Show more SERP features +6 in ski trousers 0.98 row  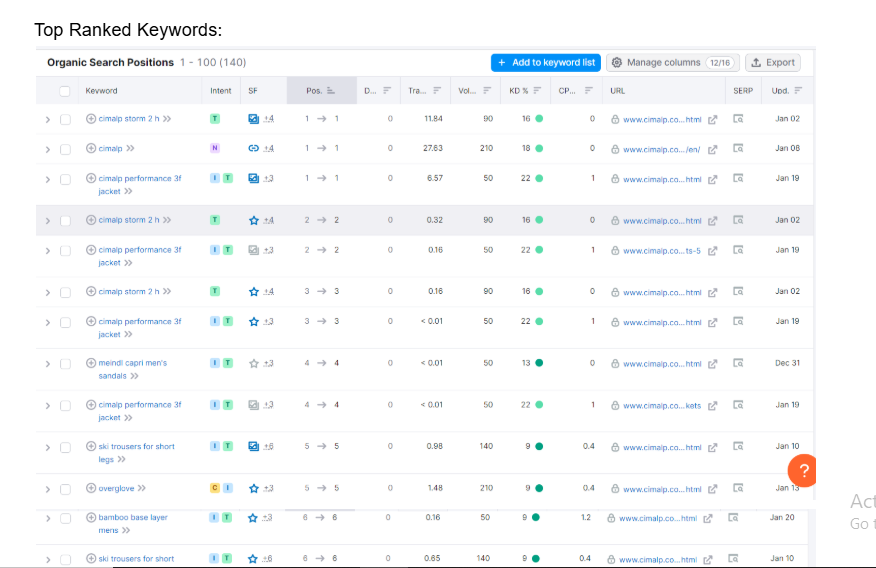(x=269, y=446)
